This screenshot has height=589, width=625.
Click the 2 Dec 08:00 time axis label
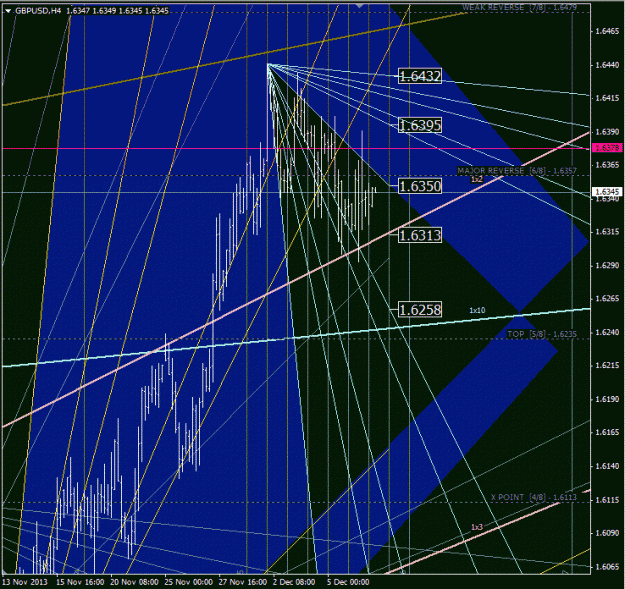[x=294, y=582]
